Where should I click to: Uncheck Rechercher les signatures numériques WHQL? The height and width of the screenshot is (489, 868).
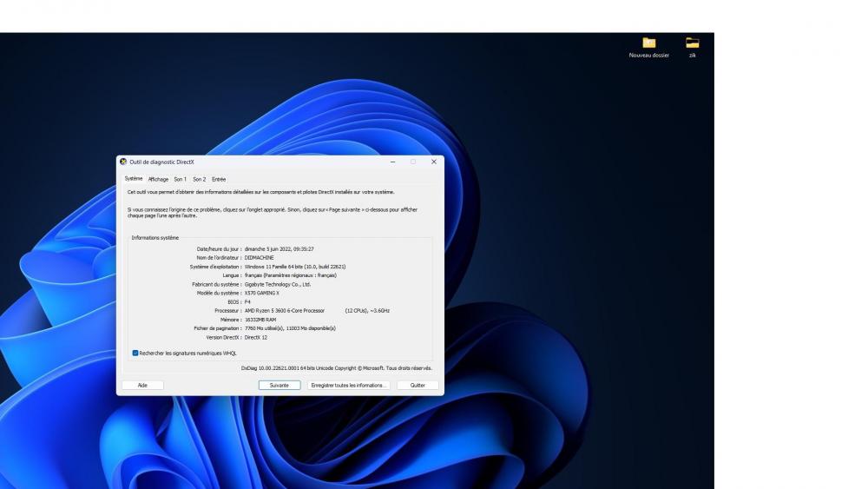135,354
